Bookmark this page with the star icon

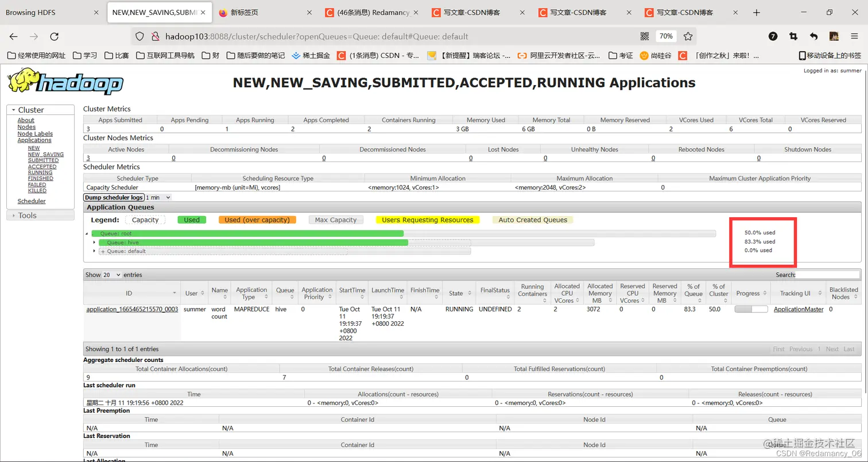point(688,36)
